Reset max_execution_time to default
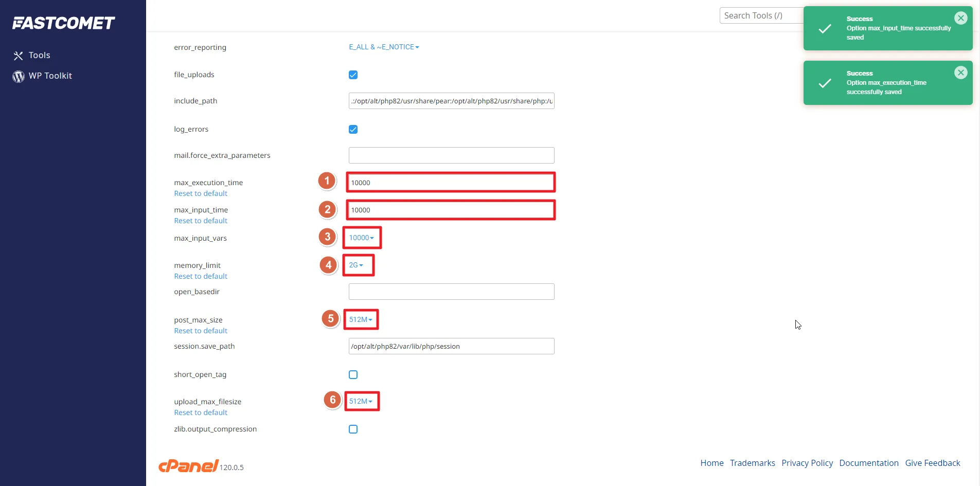980x486 pixels. tap(201, 193)
